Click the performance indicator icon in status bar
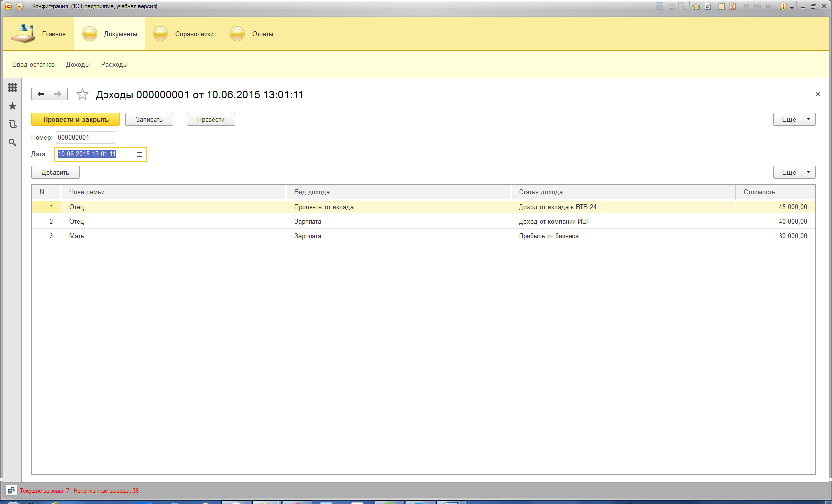Image resolution: width=832 pixels, height=504 pixels. pos(11,491)
